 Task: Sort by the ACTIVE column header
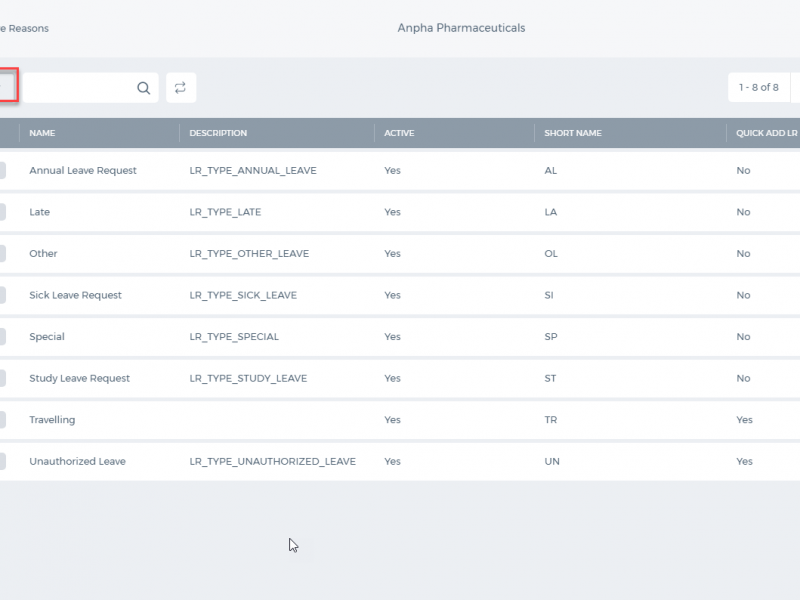point(399,133)
